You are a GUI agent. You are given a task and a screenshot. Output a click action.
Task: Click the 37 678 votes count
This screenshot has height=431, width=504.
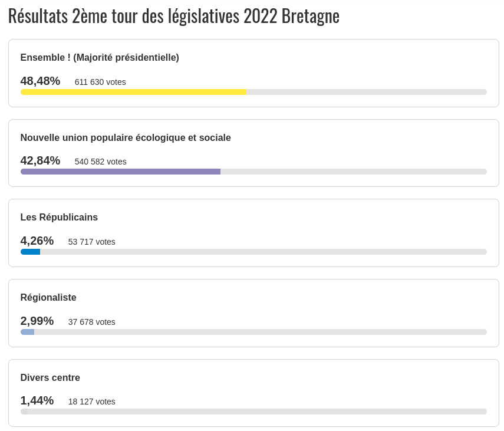pyautogui.click(x=92, y=322)
